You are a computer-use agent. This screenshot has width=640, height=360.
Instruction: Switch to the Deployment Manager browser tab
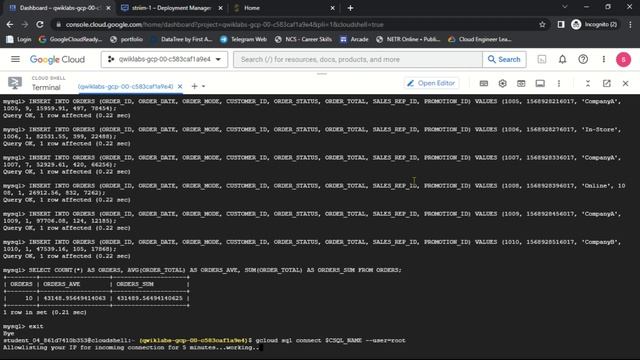point(171,8)
